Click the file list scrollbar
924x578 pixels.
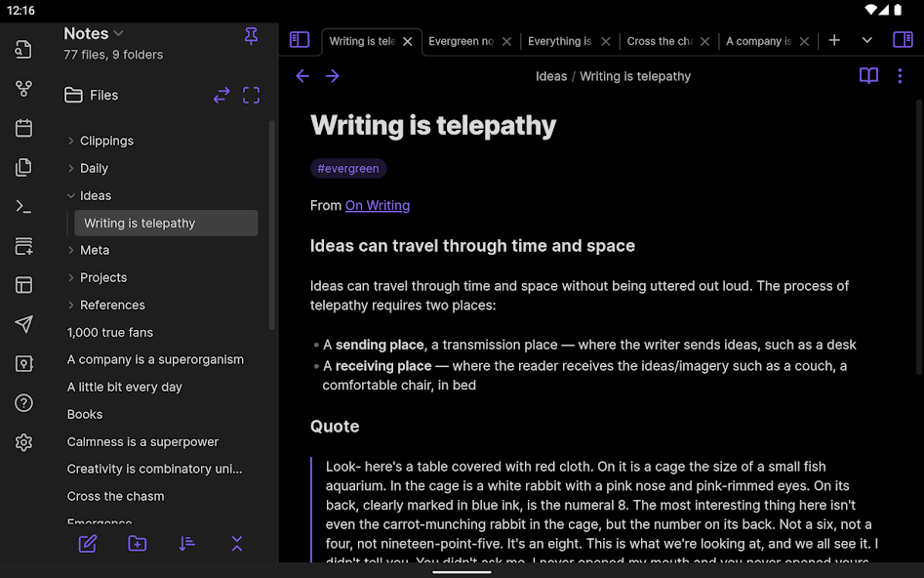coord(272,225)
